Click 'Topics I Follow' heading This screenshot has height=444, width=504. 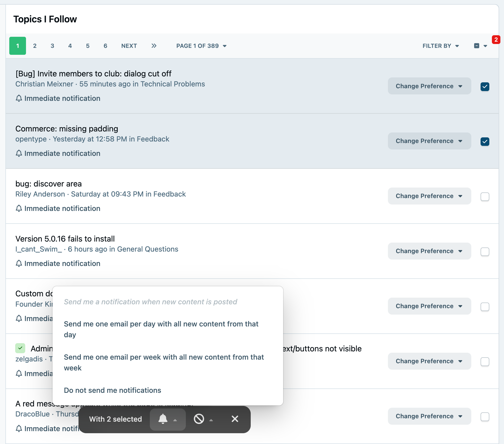(45, 19)
